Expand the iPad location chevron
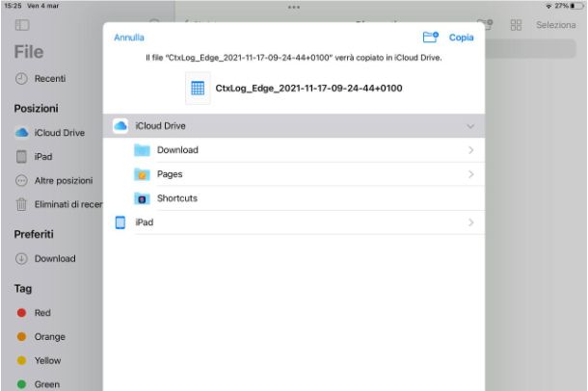588x391 pixels. click(x=471, y=222)
